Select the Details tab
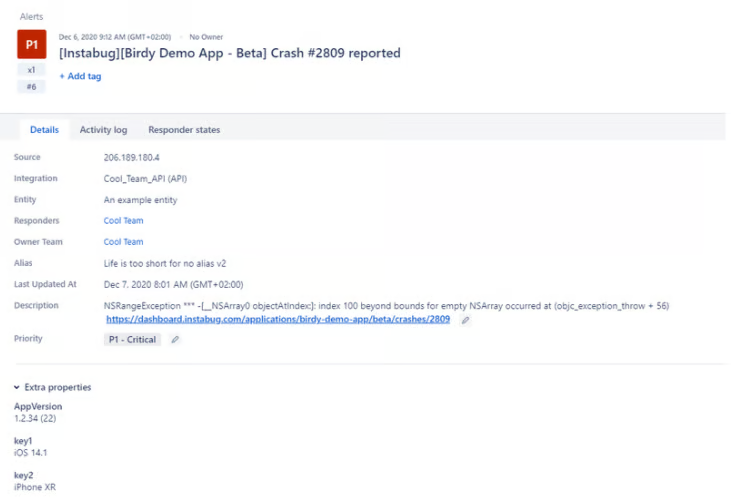 (x=44, y=130)
